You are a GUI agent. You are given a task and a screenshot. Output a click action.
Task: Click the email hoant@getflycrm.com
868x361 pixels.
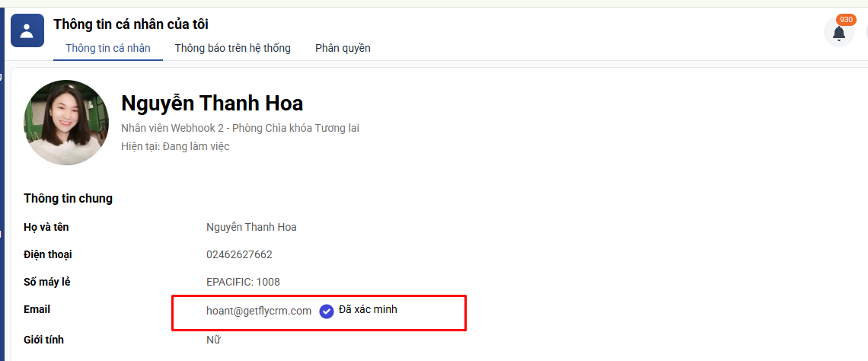pyautogui.click(x=259, y=311)
